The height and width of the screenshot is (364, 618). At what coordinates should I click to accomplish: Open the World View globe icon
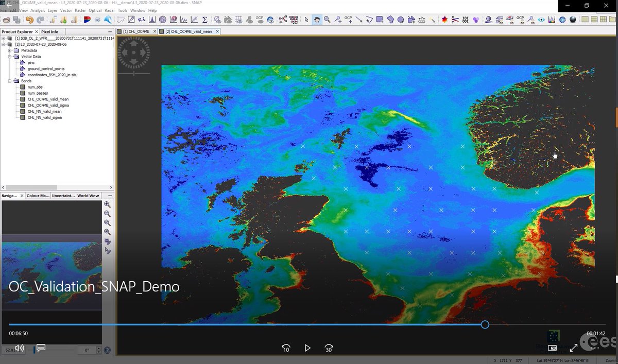562,20
